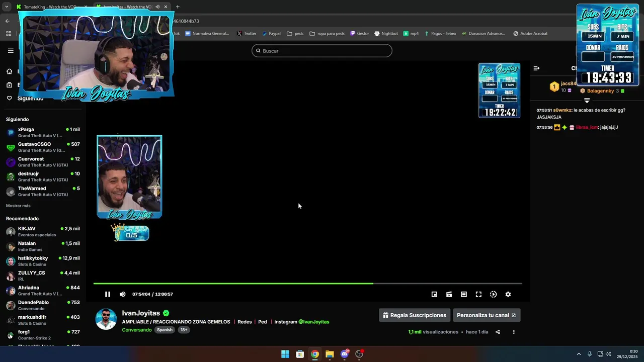The image size is (644, 362).
Task: Enter fullscreen video mode
Action: [478, 294]
